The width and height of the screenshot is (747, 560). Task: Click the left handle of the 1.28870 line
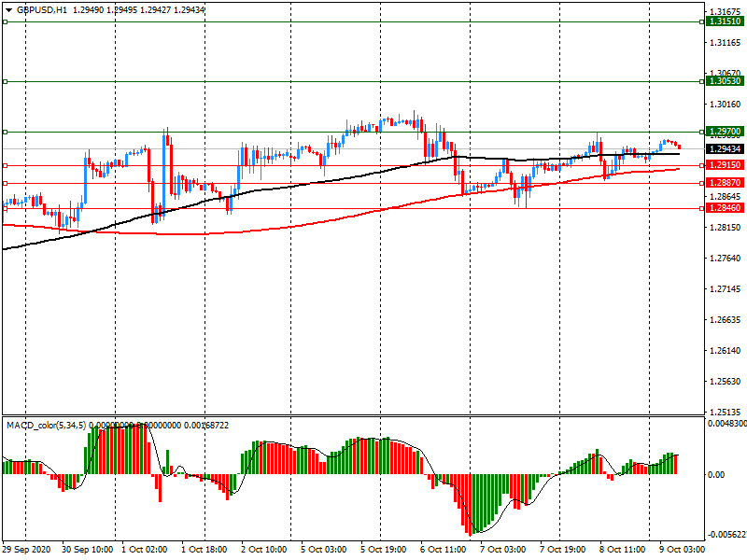[x=6, y=183]
